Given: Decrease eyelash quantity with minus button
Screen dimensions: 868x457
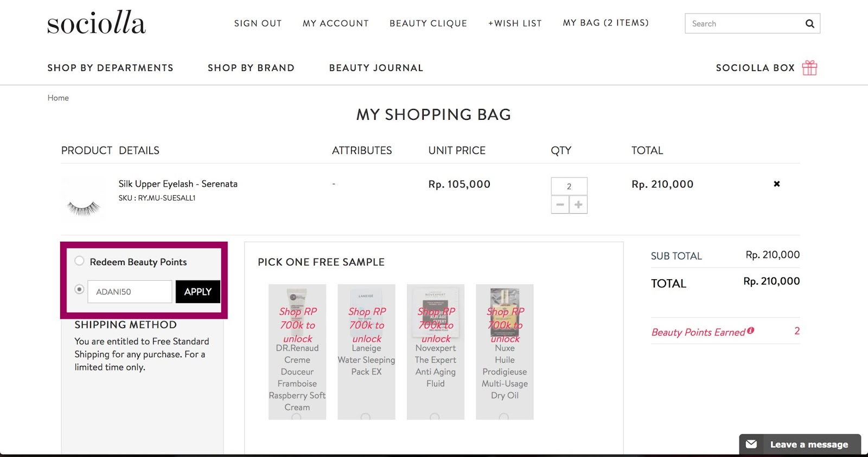Looking at the screenshot, I should (x=560, y=204).
